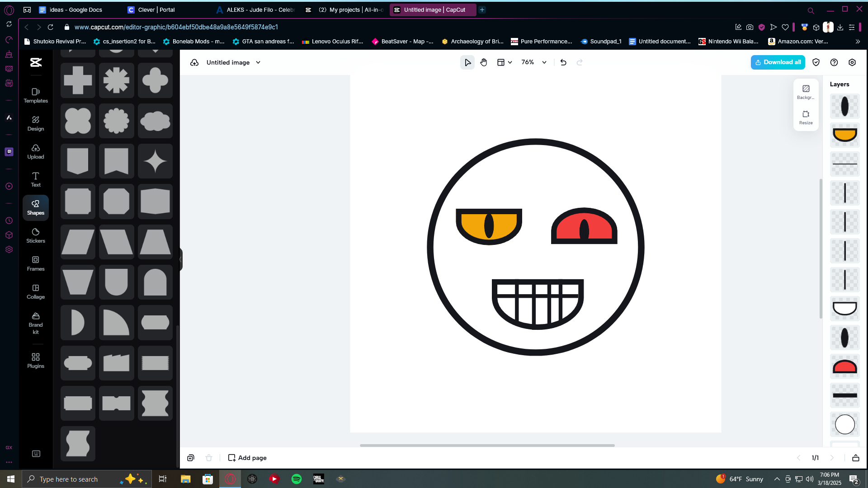Undo the last action

point(563,62)
